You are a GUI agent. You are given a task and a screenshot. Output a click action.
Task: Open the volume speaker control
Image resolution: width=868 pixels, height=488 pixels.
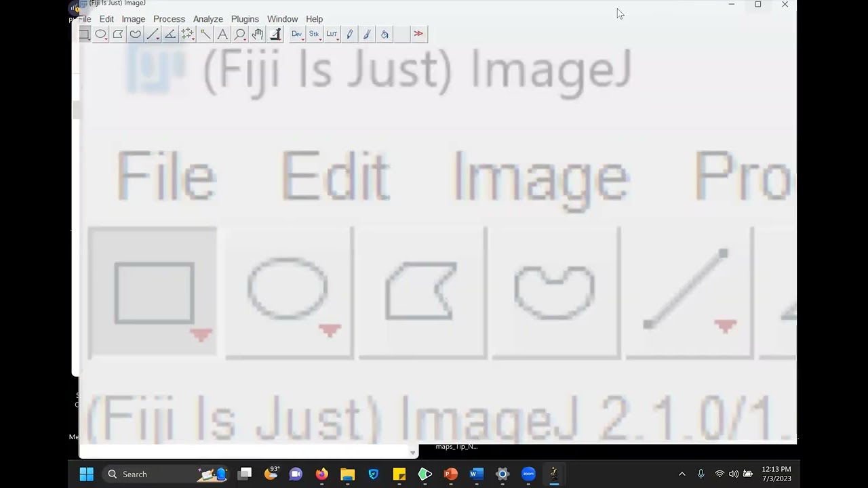pos(733,474)
